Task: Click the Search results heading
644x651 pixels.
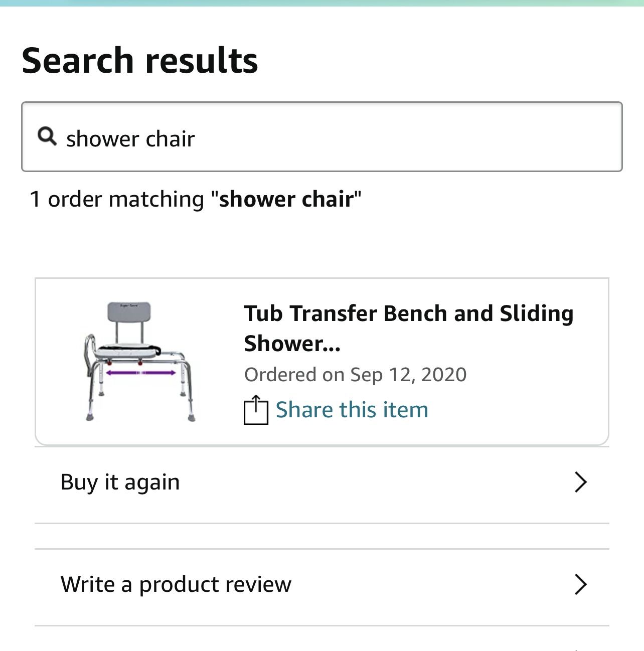Action: point(140,61)
